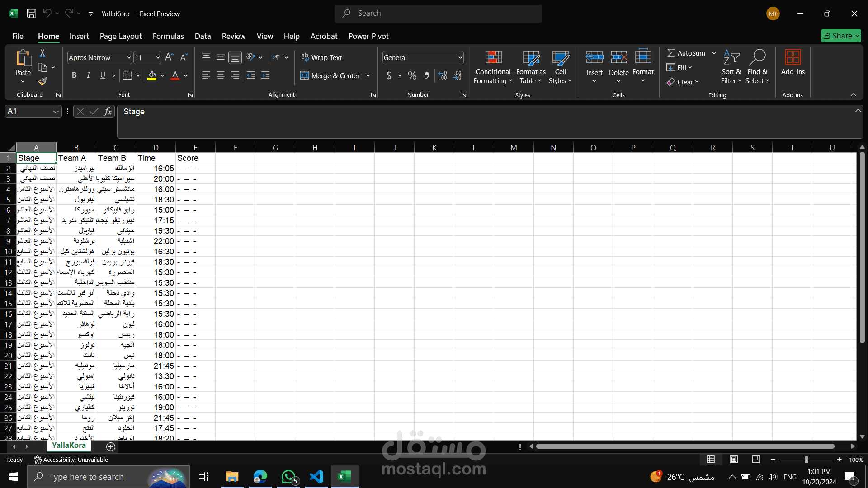868x488 pixels.
Task: Click Insert Function fx icon
Action: pyautogui.click(x=108, y=112)
